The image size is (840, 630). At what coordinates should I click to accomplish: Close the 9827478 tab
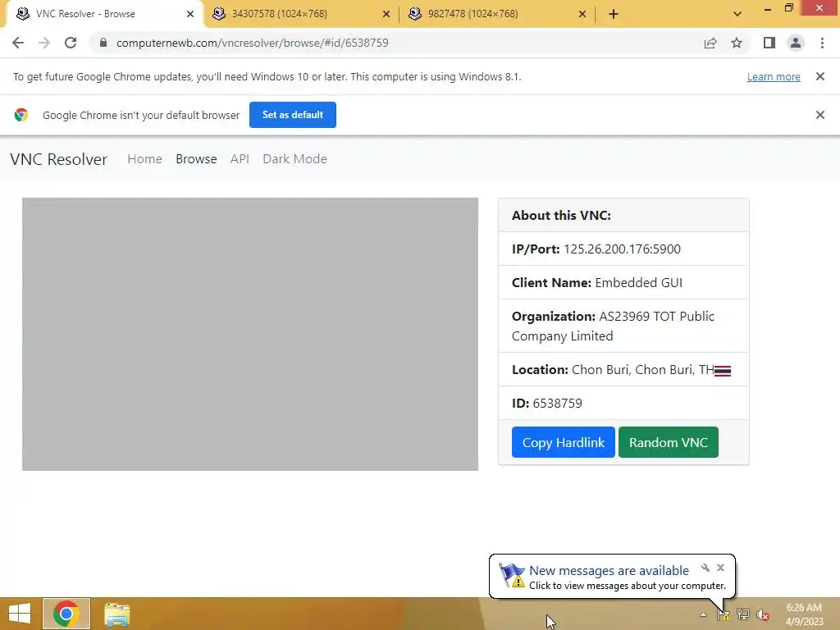[x=582, y=14]
